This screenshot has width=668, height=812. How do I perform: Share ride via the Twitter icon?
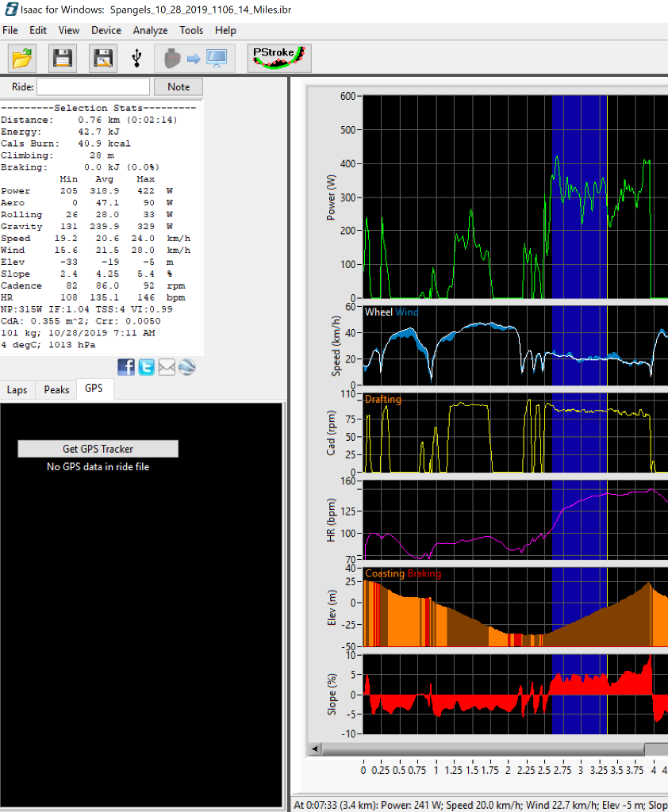(146, 366)
